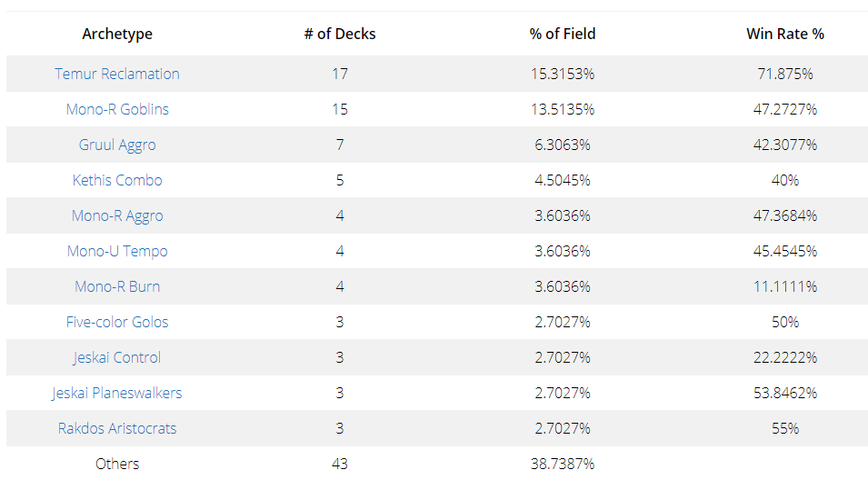Click the Mono-U Tempo archetype
The height and width of the screenshot is (480, 868).
(x=117, y=251)
